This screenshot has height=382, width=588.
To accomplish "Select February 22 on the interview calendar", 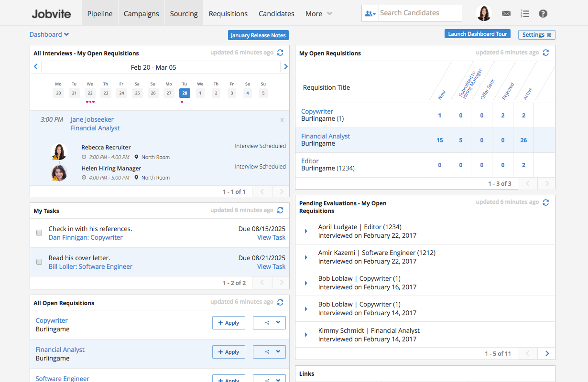I will (x=90, y=93).
